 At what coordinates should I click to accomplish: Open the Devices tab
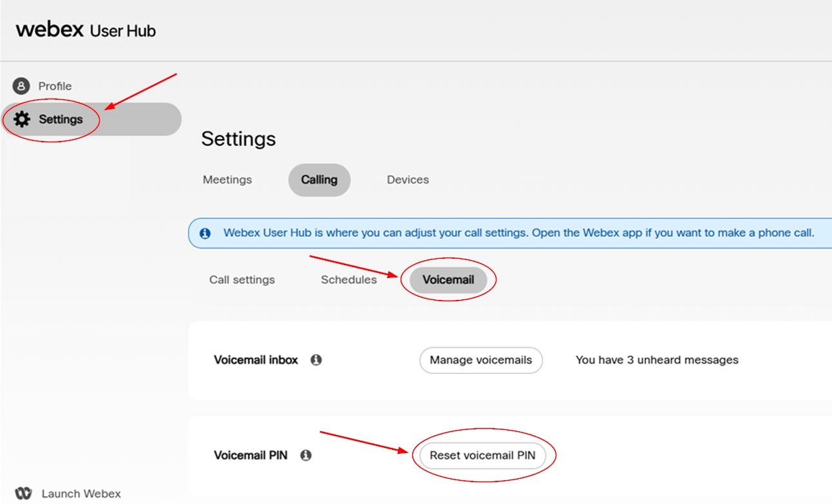(407, 180)
